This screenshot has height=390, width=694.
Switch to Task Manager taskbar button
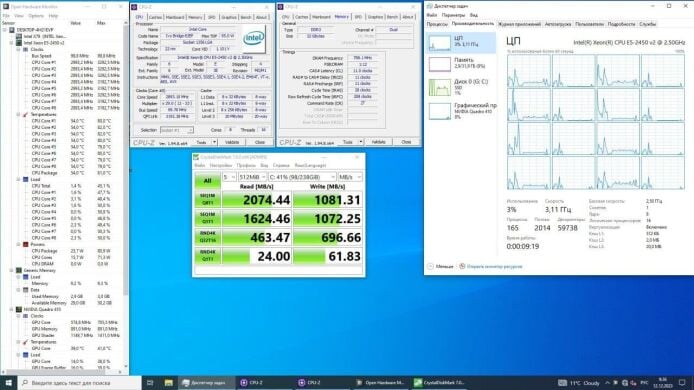(207, 382)
